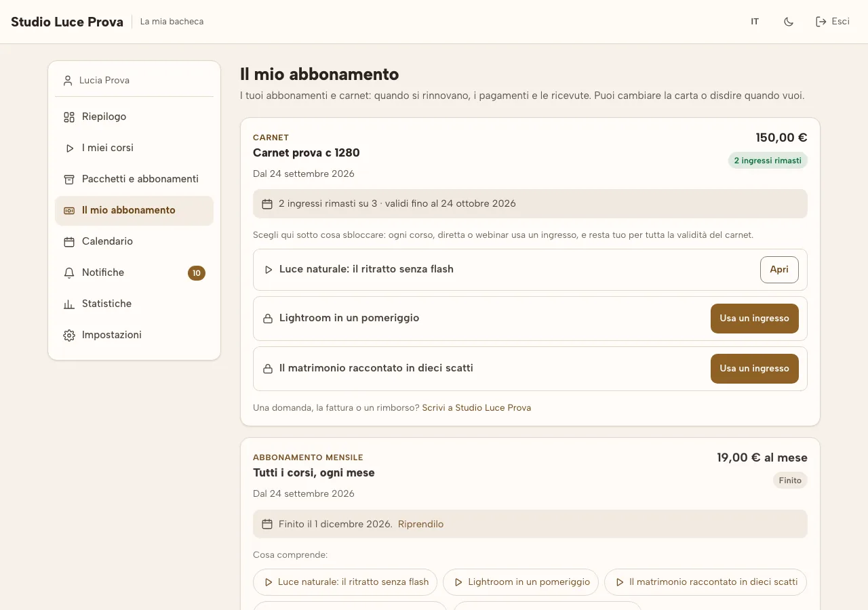
Task: Click the lock icon on Il matrimonio row
Action: click(x=268, y=369)
